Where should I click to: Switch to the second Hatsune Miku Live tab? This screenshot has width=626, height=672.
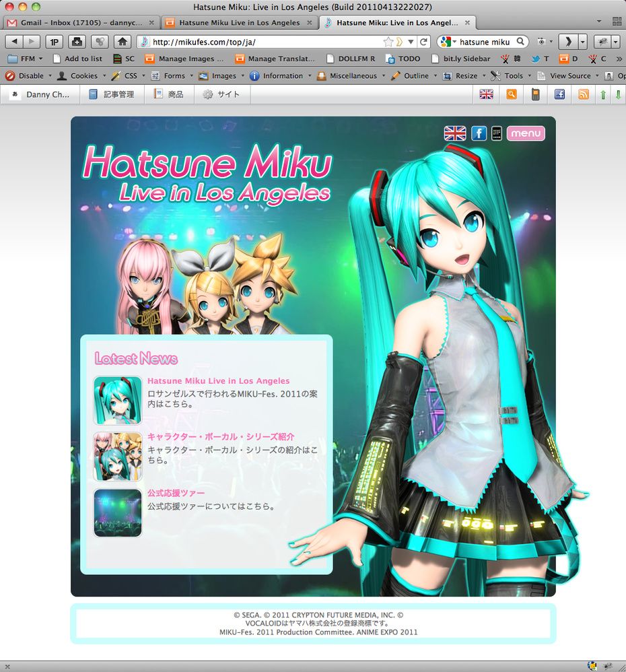[x=239, y=23]
